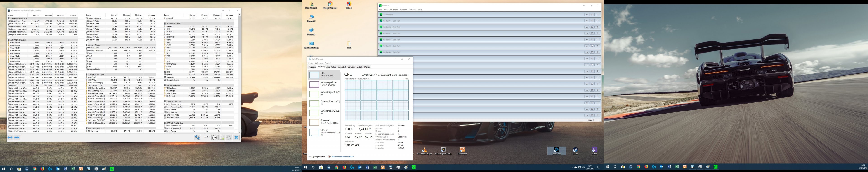
Task: Launch Steam desktop shortcut
Action: (576, 151)
